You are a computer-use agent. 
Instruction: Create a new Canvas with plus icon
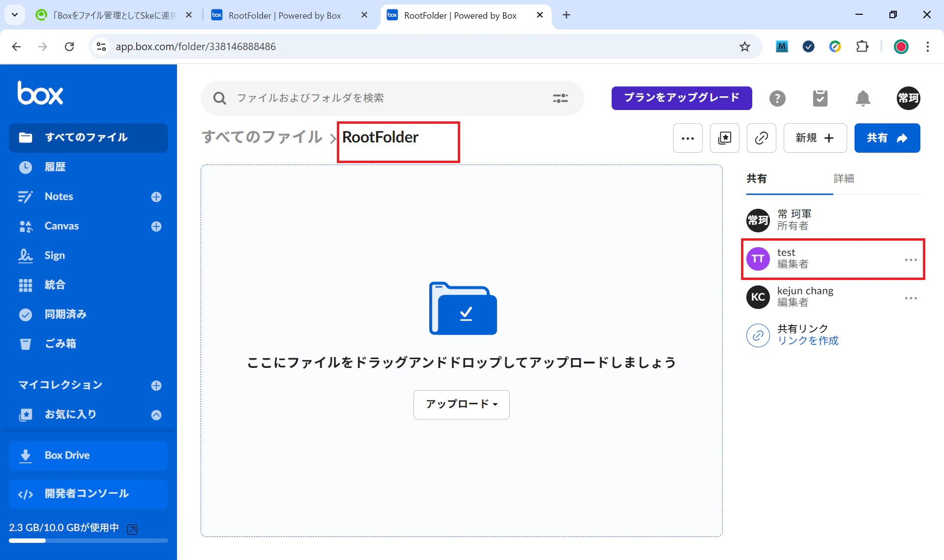156,226
